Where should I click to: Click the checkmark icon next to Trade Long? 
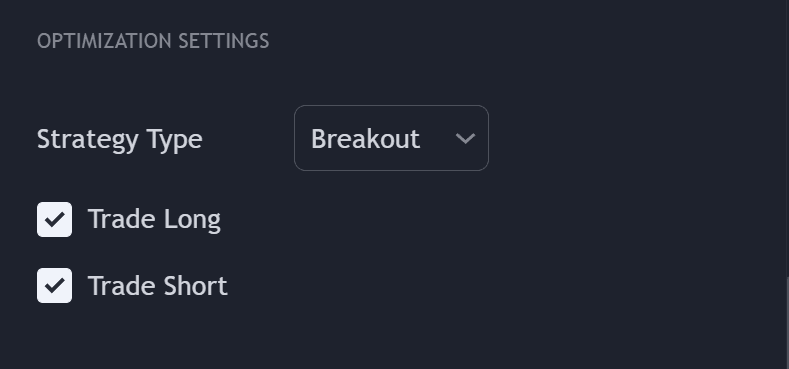click(54, 219)
